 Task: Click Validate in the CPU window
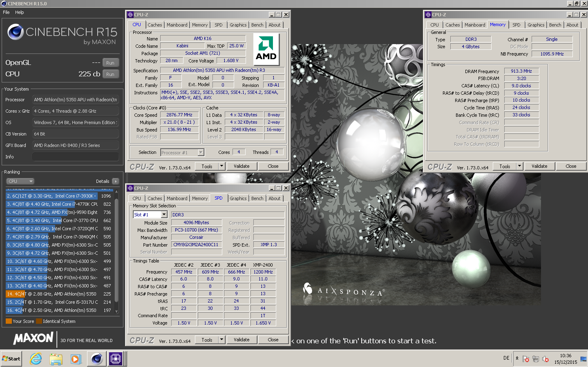pyautogui.click(x=241, y=166)
